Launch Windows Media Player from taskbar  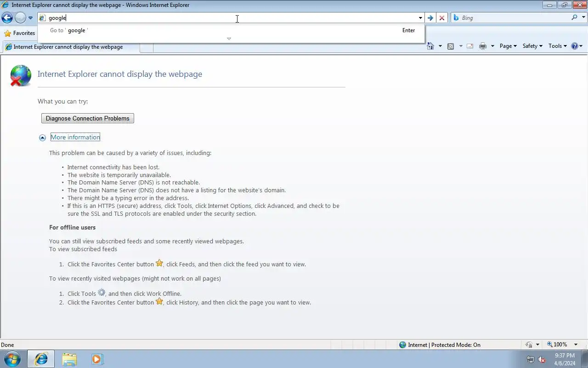click(x=97, y=359)
